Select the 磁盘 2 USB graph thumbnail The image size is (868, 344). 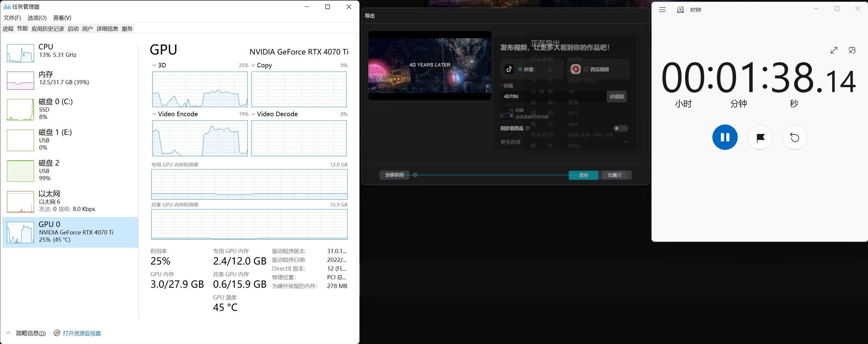tap(20, 171)
